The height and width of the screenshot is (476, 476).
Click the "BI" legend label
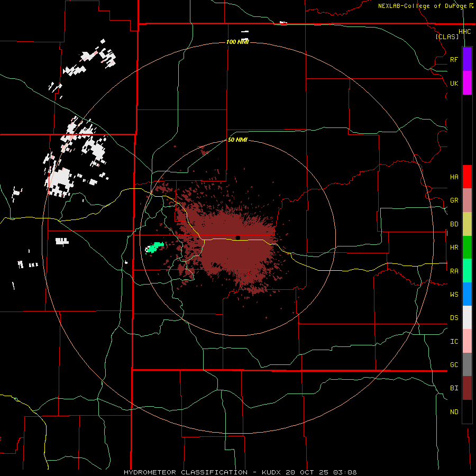pyautogui.click(x=454, y=388)
